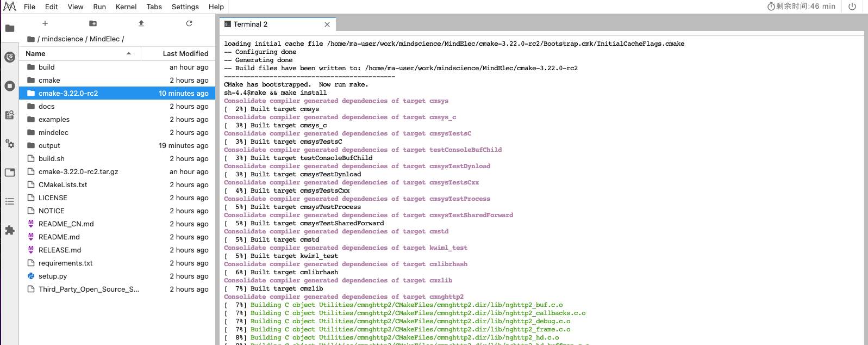Open the Run menu
The image size is (868, 345).
[99, 7]
